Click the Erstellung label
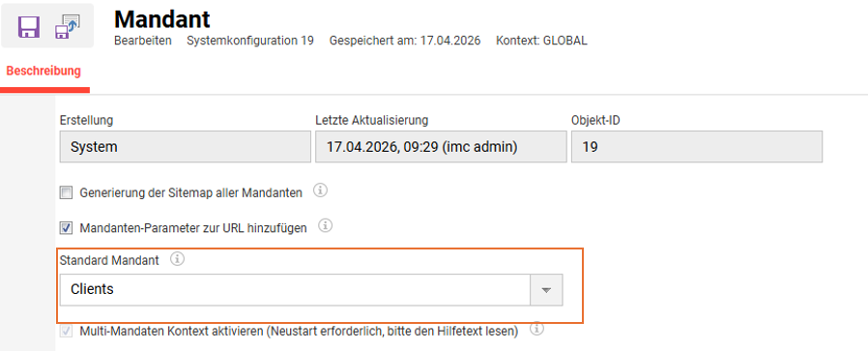 (x=86, y=120)
